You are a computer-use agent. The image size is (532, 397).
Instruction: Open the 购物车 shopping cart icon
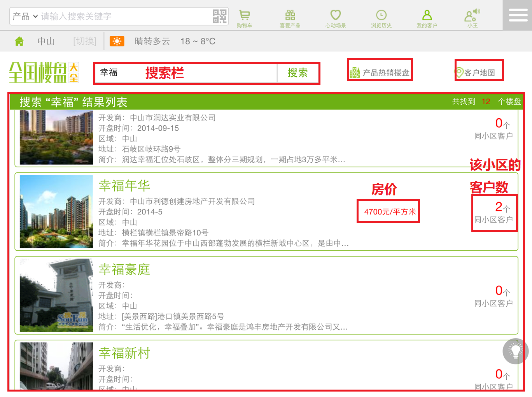[244, 18]
